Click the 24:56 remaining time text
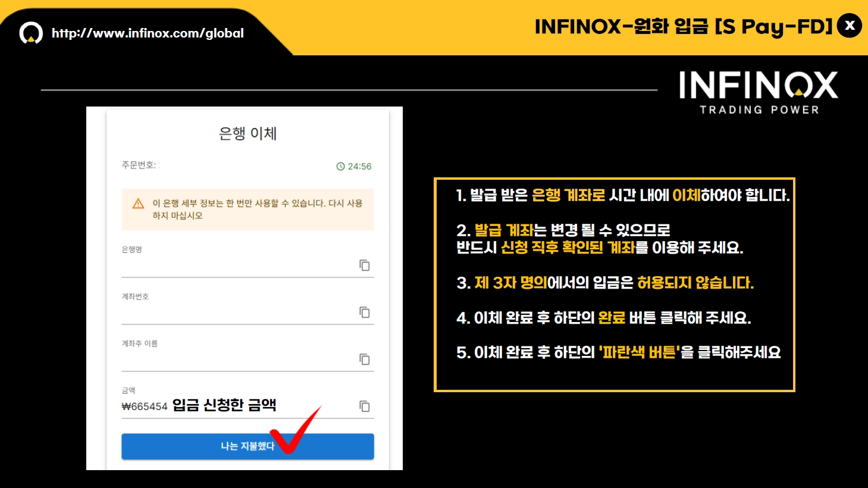The width and height of the screenshot is (868, 488). (x=359, y=167)
